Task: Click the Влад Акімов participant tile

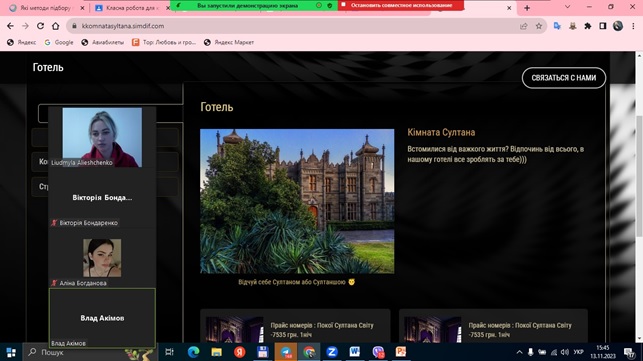Action: (x=102, y=318)
